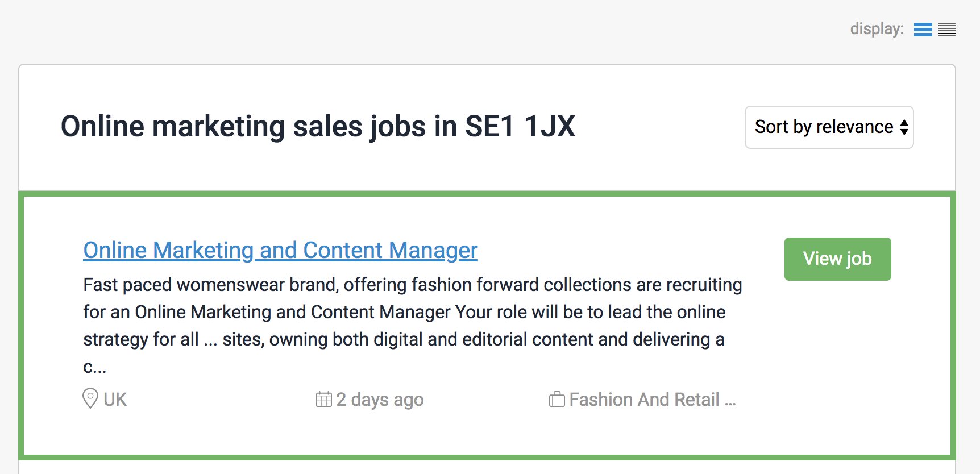Switch to the compact list display icon

tap(947, 30)
